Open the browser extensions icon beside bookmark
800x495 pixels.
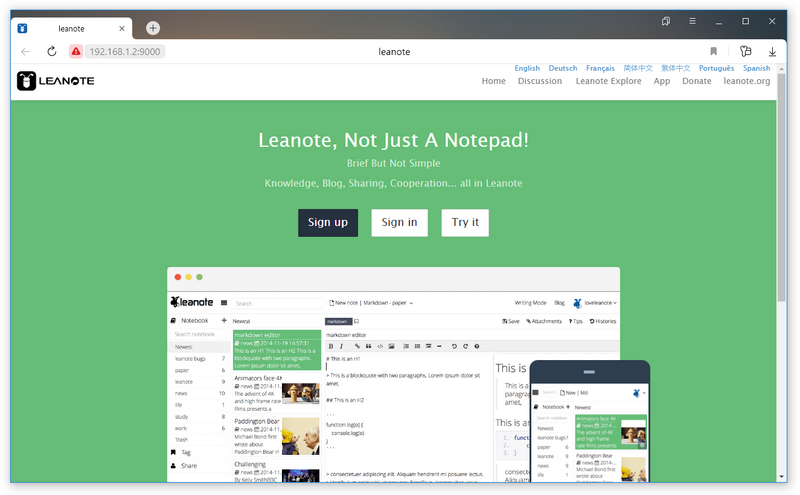745,51
